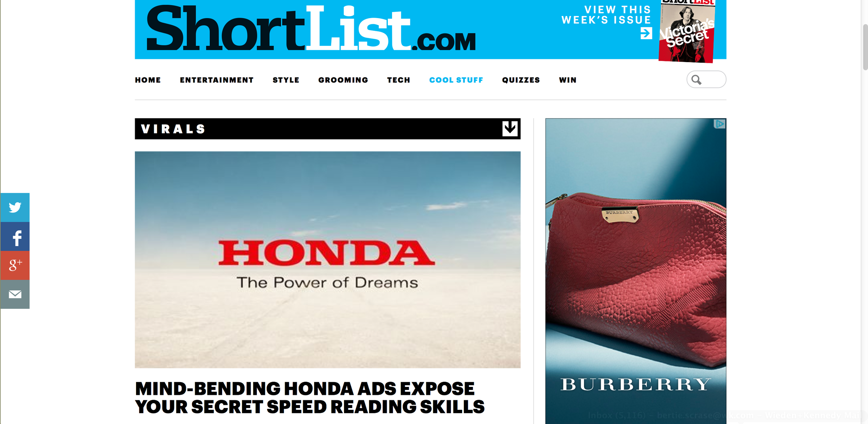Screen dimensions: 868x424
Task: Go to the Style section
Action: pyautogui.click(x=286, y=80)
